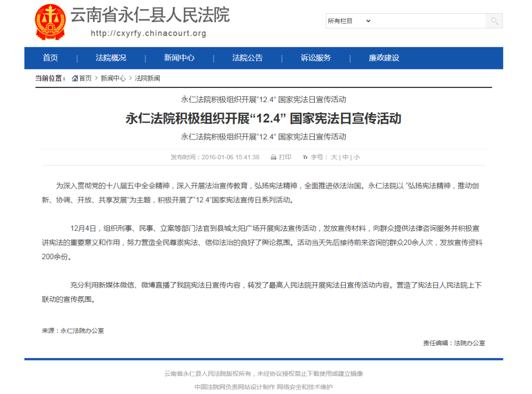Click the 法院新闻 breadcrumb link

[x=147, y=78]
